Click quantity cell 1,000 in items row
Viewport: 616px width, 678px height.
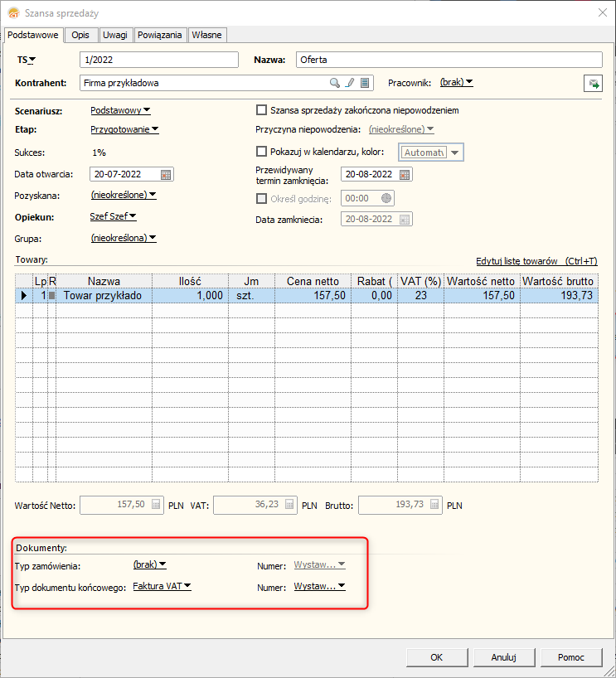pos(190,296)
